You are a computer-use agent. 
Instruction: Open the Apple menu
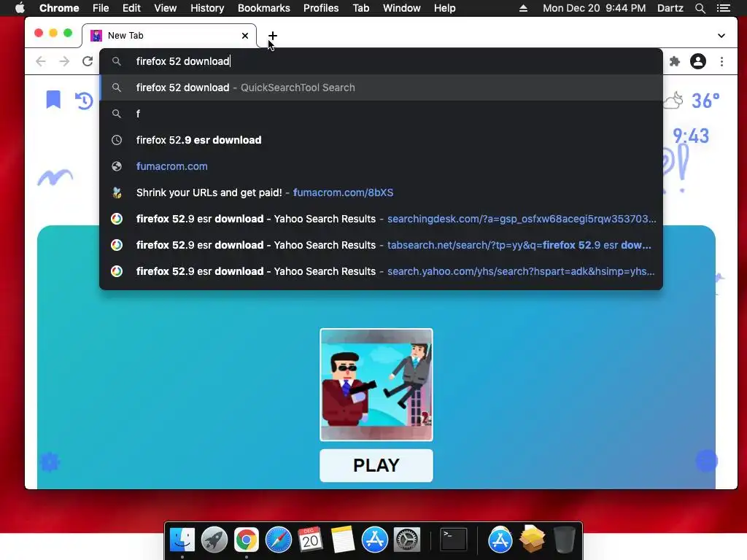pyautogui.click(x=20, y=8)
